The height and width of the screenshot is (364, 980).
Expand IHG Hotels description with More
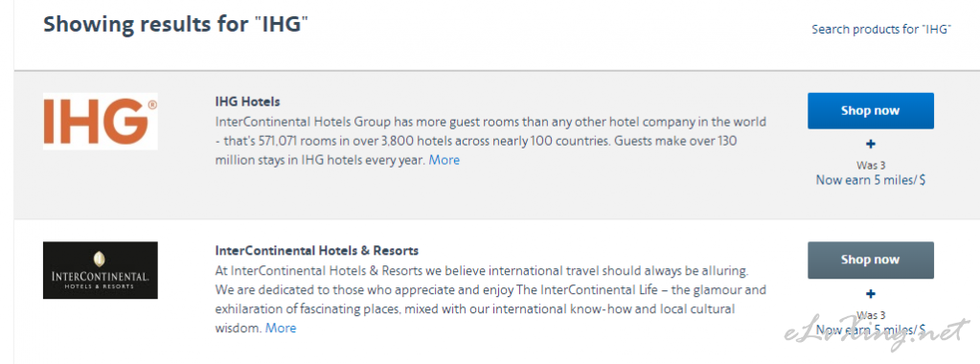(x=444, y=160)
